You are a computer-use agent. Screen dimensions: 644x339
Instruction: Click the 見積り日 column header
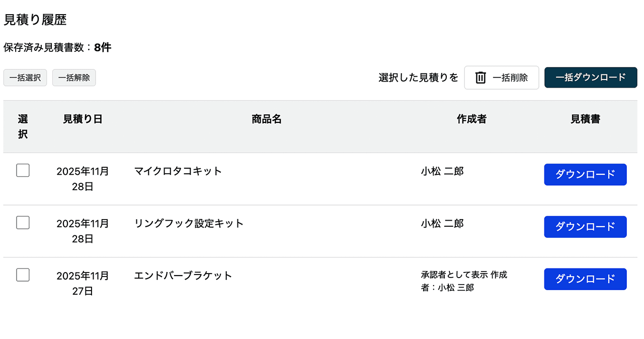pyautogui.click(x=83, y=119)
